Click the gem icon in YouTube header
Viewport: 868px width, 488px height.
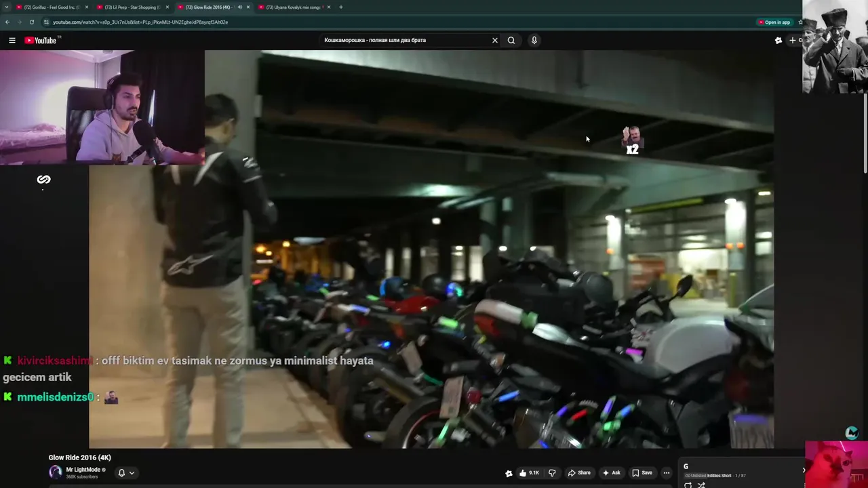click(x=778, y=41)
